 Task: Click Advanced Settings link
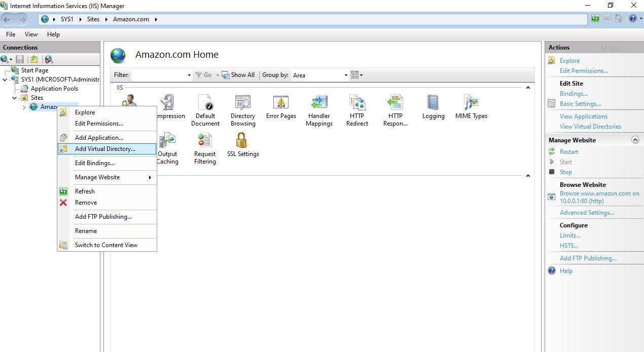pyautogui.click(x=587, y=213)
